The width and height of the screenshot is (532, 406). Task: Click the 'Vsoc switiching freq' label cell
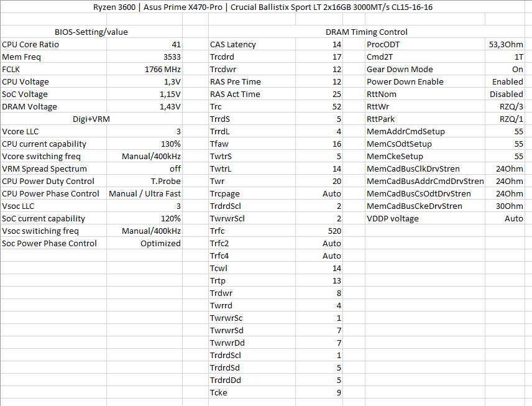click(x=53, y=231)
